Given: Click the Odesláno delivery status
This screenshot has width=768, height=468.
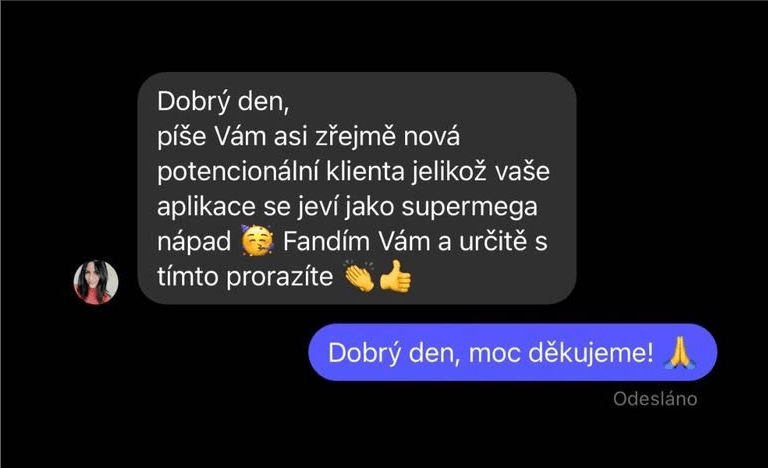Looking at the screenshot, I should pos(655,399).
